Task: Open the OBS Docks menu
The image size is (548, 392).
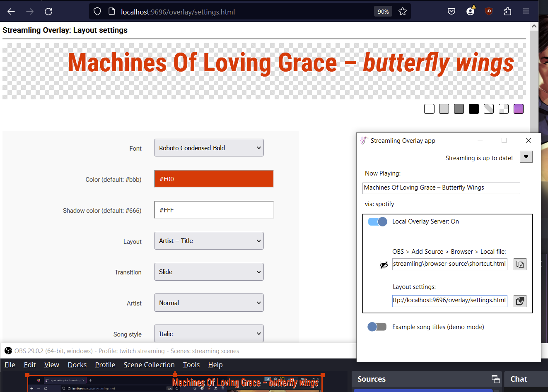Action: tap(77, 365)
